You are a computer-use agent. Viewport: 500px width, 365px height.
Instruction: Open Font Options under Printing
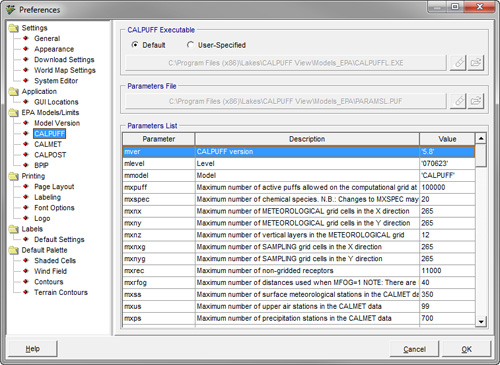coord(54,208)
